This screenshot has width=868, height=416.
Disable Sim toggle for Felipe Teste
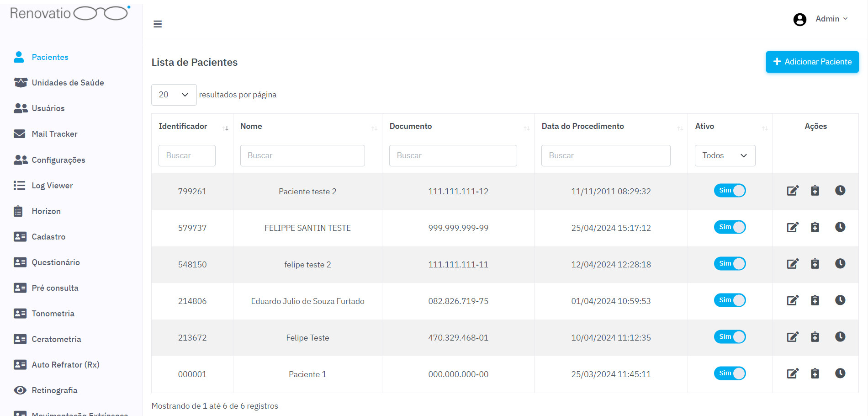[x=730, y=337]
